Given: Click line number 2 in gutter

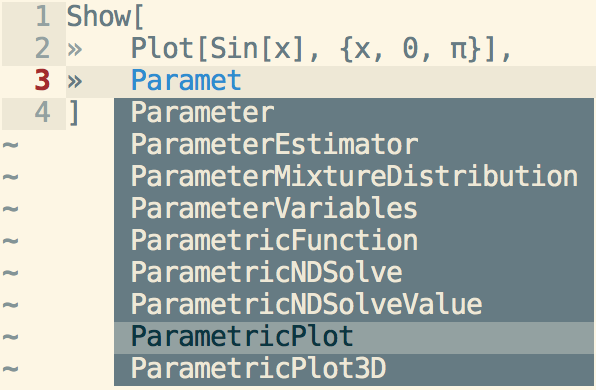Looking at the screenshot, I should coord(43,49).
